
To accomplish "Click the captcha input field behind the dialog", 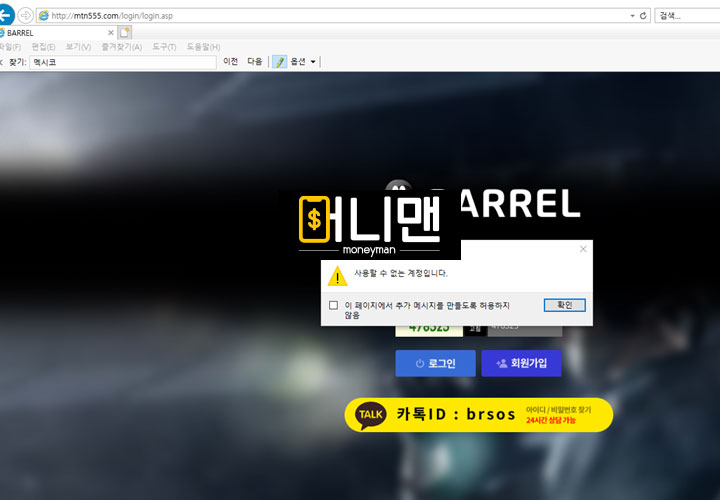I will [525, 331].
